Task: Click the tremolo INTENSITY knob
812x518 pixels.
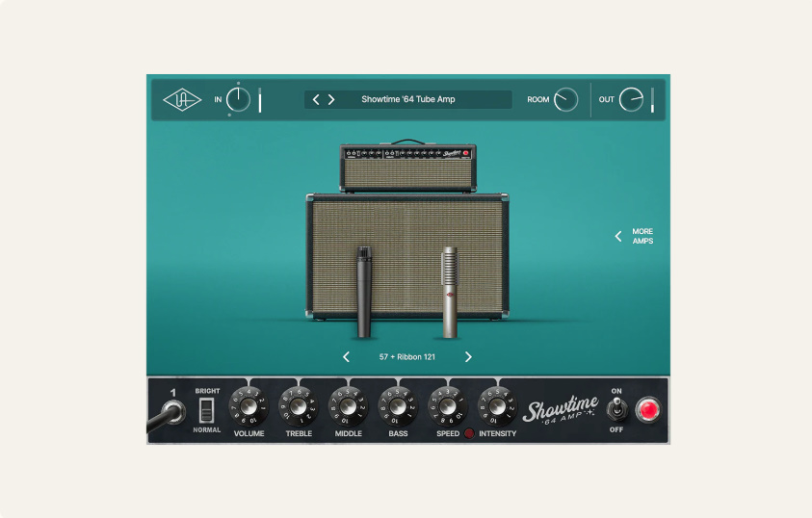Action: click(x=497, y=407)
